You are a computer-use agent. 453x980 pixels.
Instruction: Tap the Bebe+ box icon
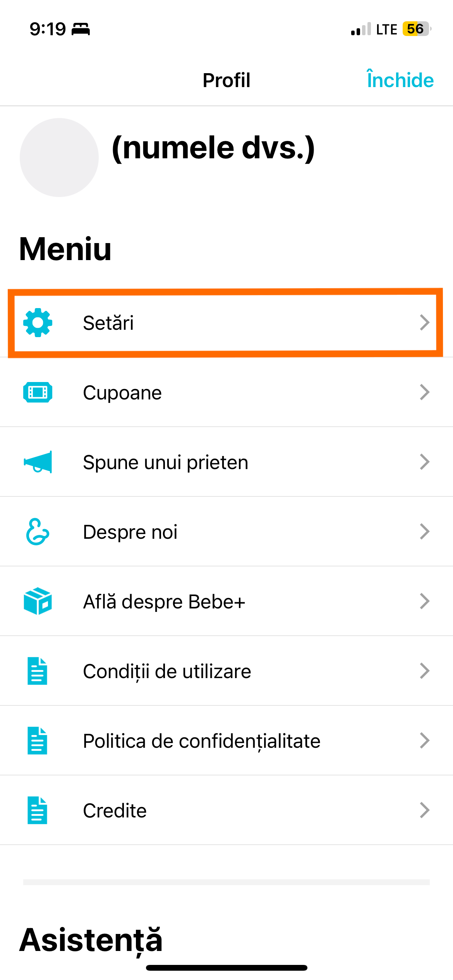(x=38, y=601)
